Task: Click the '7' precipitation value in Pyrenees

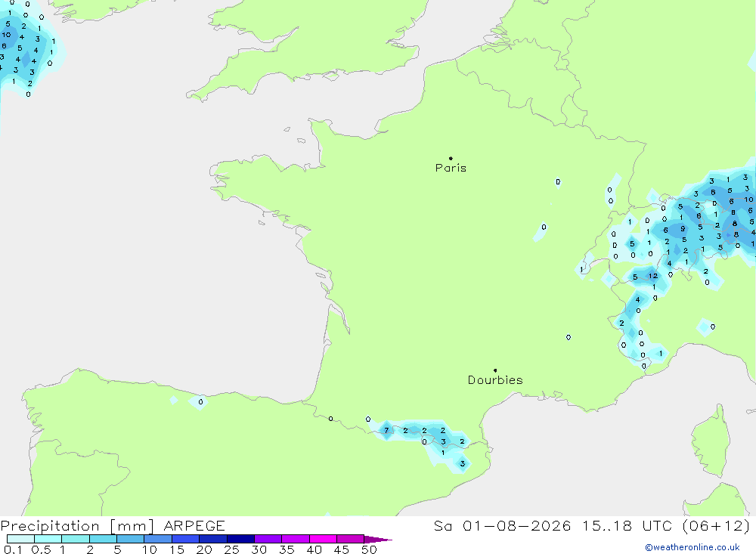Action: coord(386,430)
